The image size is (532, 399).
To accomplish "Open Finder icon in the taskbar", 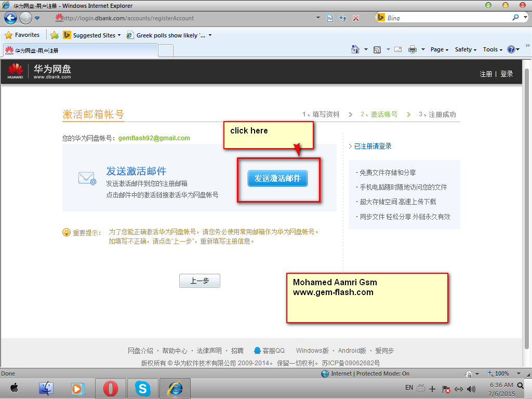I will tap(46, 388).
